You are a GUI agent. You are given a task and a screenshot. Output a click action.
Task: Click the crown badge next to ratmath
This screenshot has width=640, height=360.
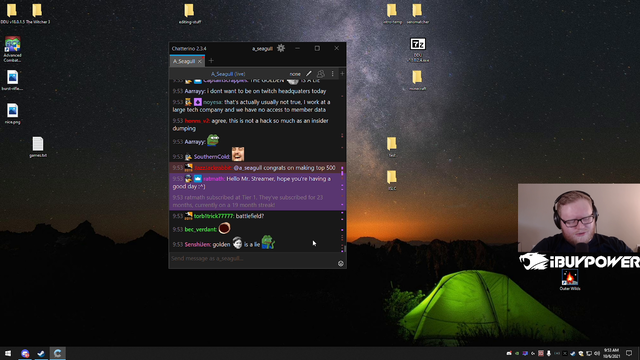click(198, 179)
